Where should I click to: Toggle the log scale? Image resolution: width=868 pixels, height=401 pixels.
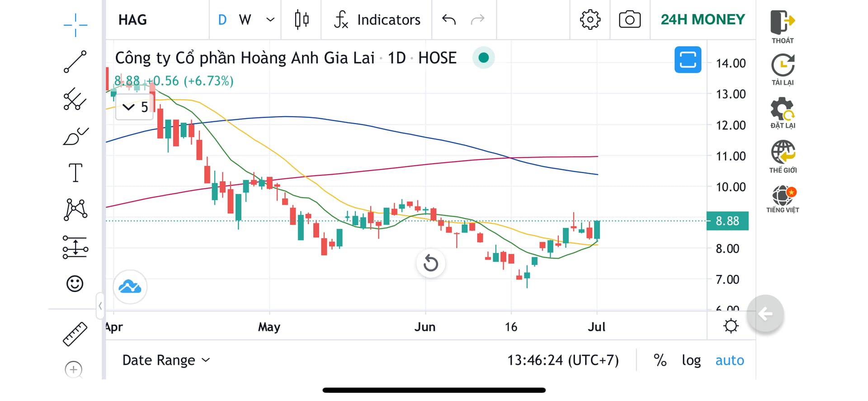[x=691, y=360]
